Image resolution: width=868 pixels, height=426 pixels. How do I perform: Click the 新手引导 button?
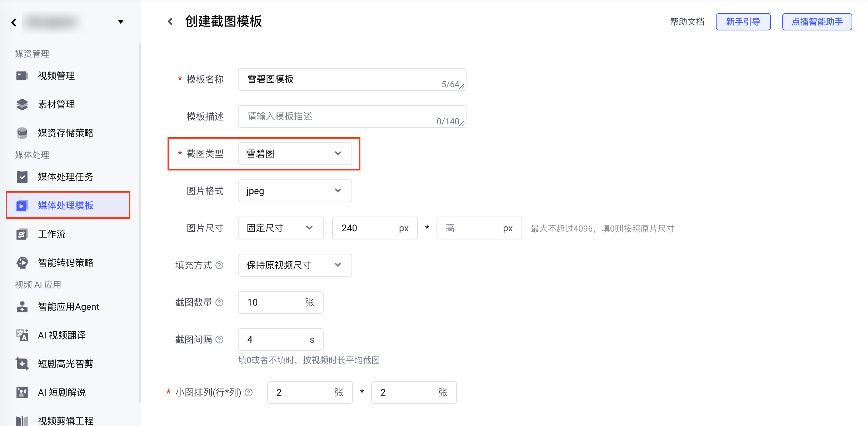pos(743,22)
